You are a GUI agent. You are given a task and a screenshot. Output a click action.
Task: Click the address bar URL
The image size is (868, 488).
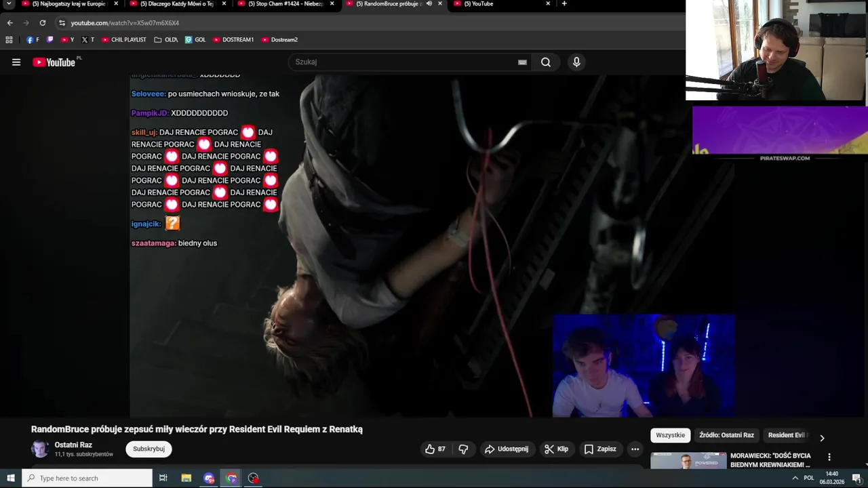point(125,23)
